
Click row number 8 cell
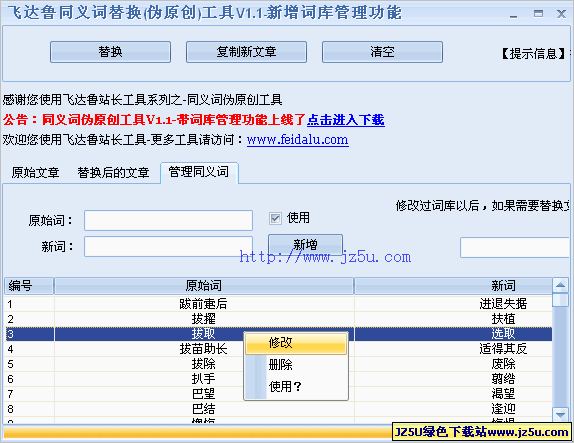click(x=29, y=409)
